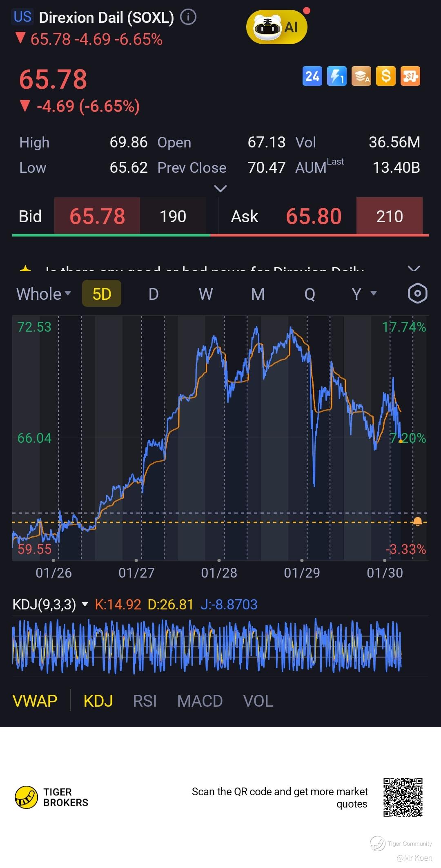Select the 5D chart timeframe tab
The height and width of the screenshot is (868, 441).
click(x=102, y=294)
